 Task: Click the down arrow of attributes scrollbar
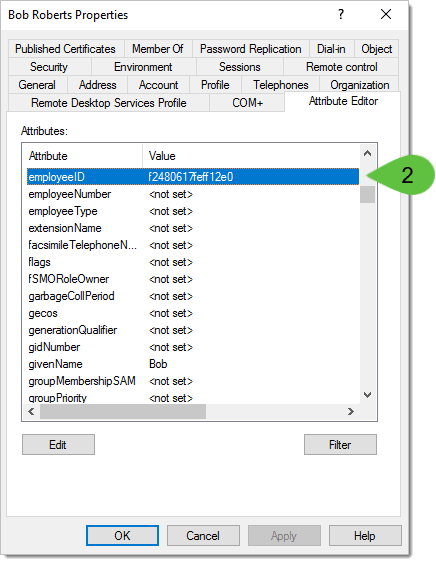(x=367, y=395)
